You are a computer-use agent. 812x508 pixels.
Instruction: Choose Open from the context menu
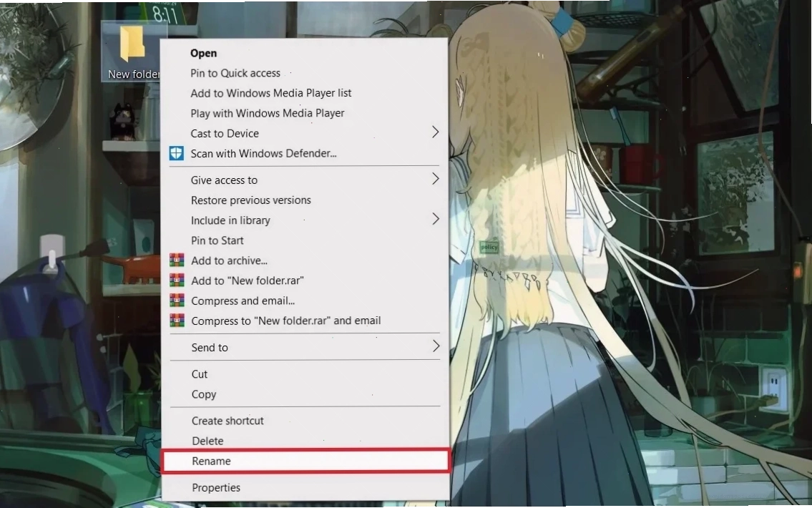tap(305, 53)
